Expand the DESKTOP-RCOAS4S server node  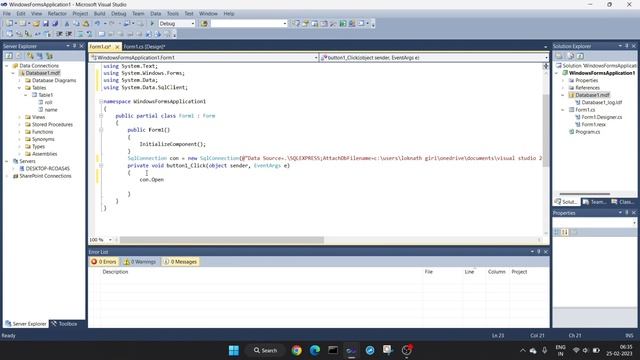(x=13, y=169)
